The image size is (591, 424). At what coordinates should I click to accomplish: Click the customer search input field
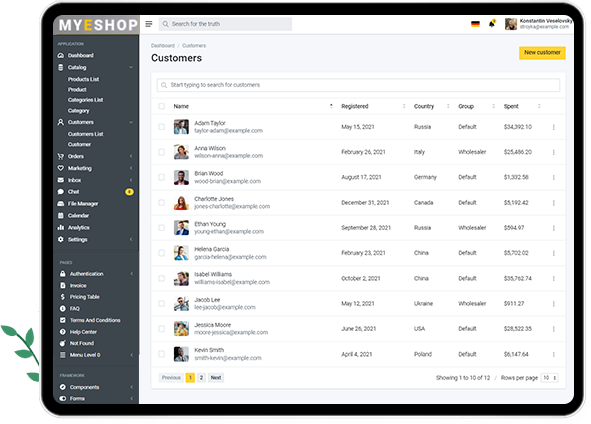click(358, 85)
